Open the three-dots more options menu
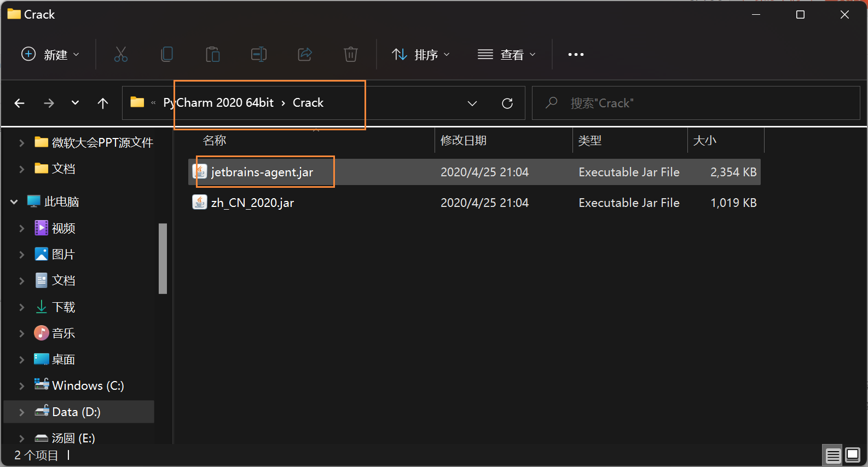The height and width of the screenshot is (467, 868). [576, 54]
